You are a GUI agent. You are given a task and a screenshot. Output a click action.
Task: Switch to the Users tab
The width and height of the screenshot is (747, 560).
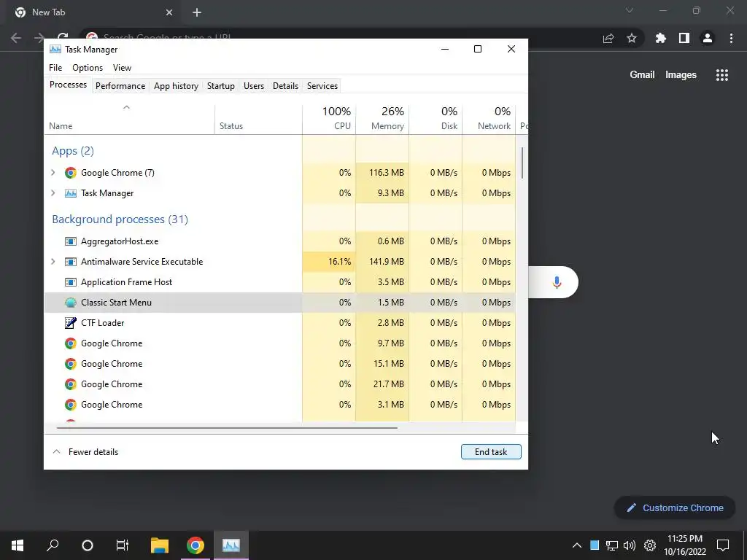click(x=253, y=86)
